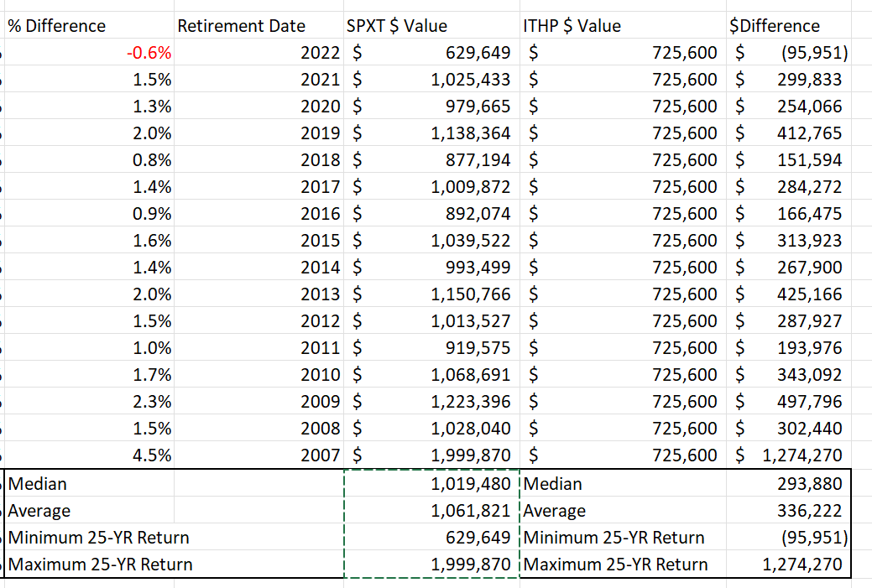Click SPXT value 919,575
872x588 pixels.
(431, 347)
